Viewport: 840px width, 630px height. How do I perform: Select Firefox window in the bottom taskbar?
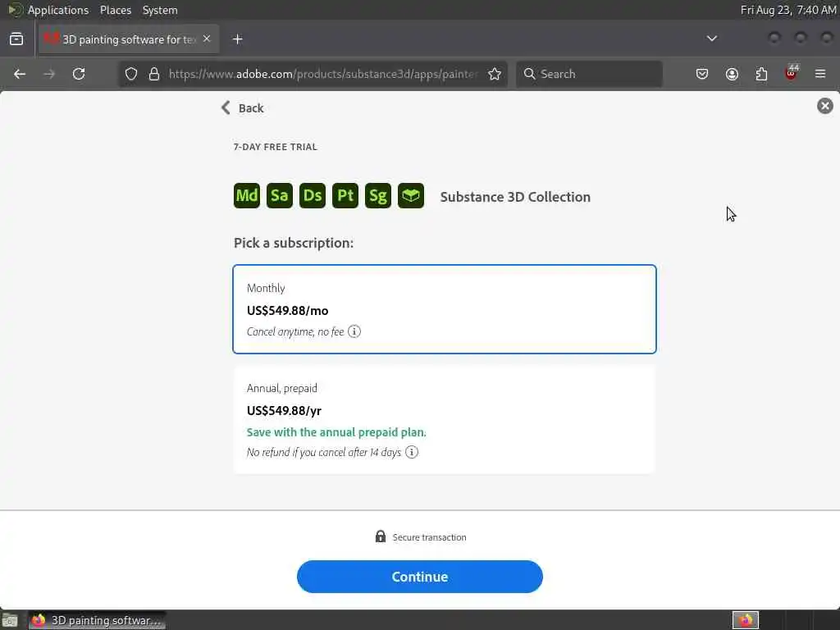tap(97, 620)
